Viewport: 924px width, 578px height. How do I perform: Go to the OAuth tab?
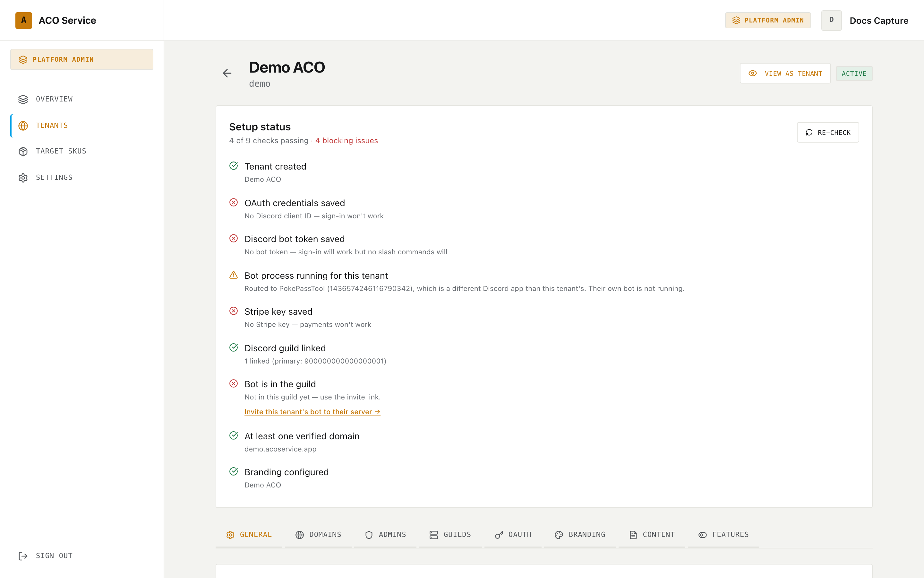point(513,535)
